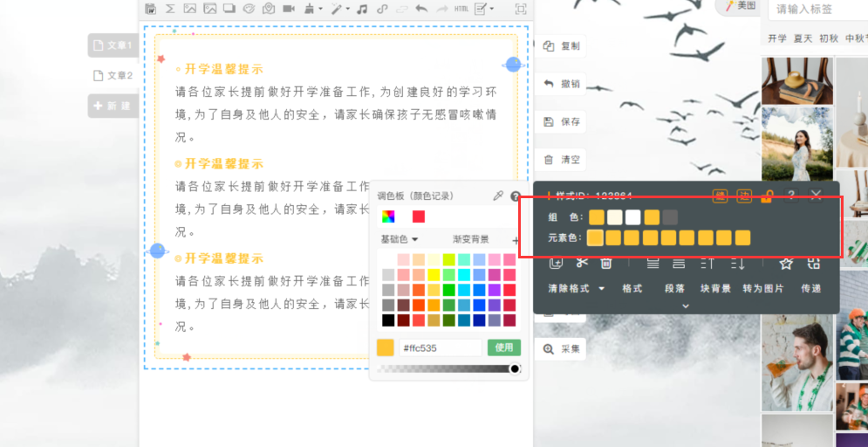The width and height of the screenshot is (868, 447).
Task: Toggle fullscreen editor mode
Action: point(520,9)
